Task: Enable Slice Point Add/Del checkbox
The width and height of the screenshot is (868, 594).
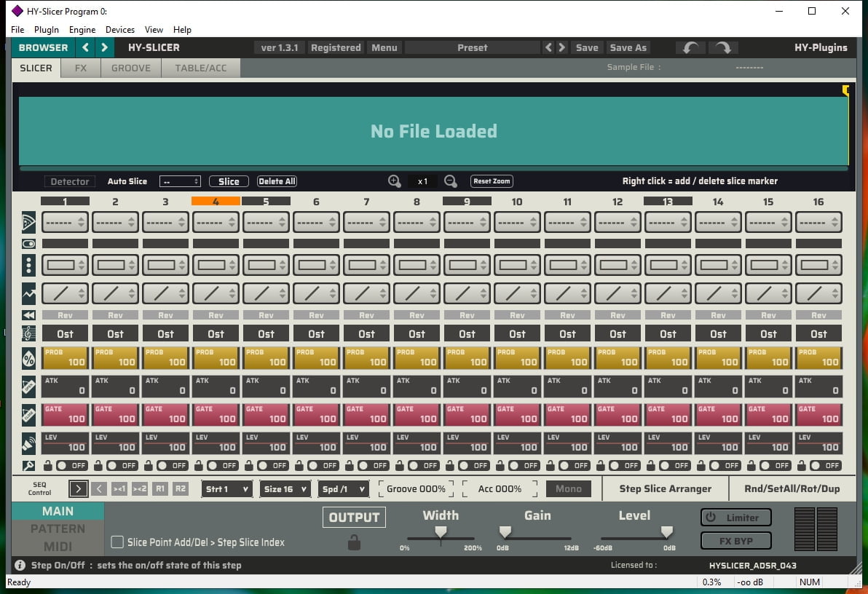Action: point(117,542)
